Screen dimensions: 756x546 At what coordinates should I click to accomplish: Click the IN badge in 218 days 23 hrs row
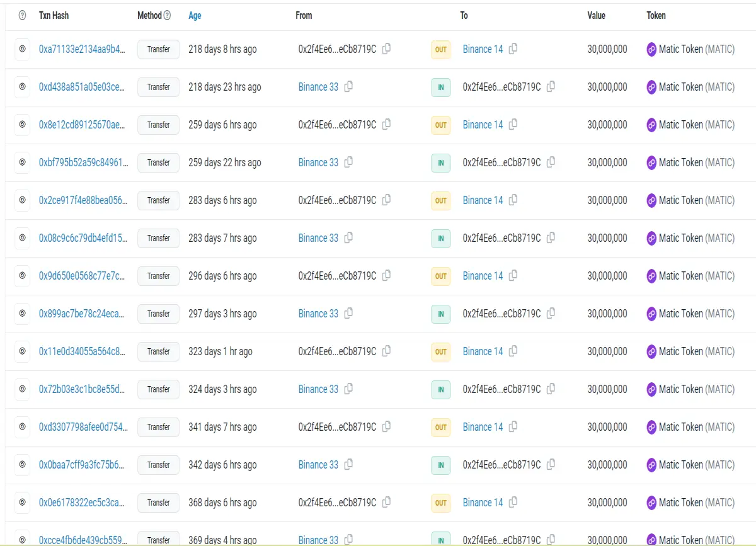click(x=441, y=88)
